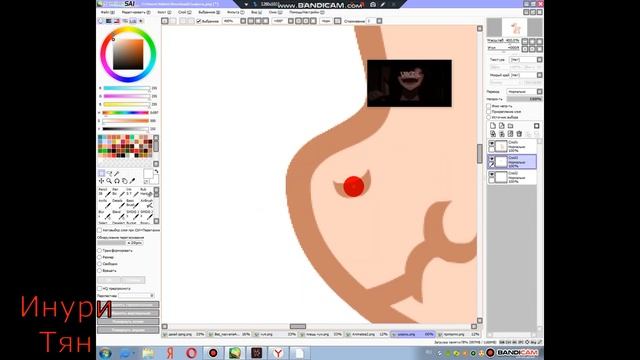The height and width of the screenshot is (360, 640).
Task: Show the swatches panel icon
Action: [x=133, y=21]
